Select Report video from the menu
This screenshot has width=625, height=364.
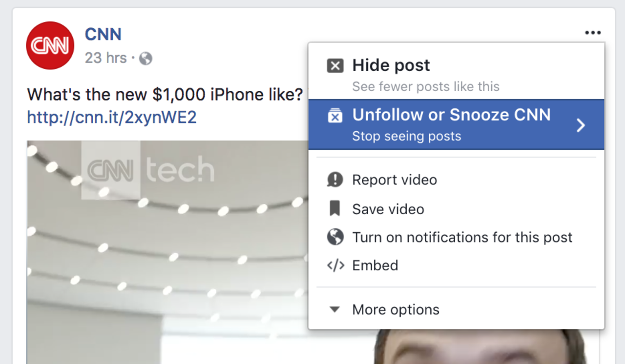394,180
